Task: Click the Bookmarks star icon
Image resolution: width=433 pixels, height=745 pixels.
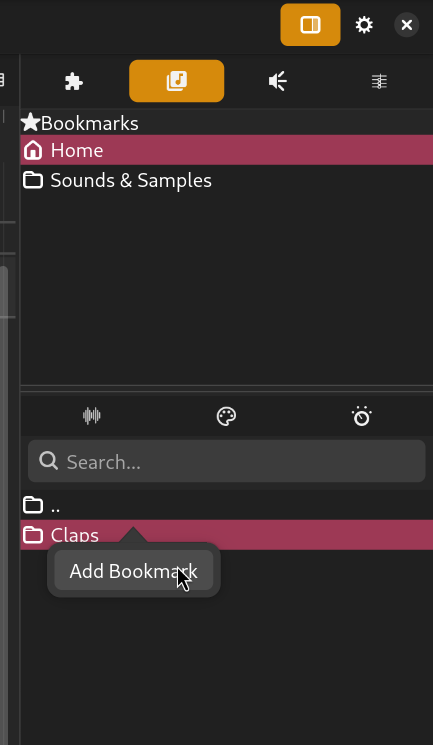Action: tap(30, 123)
